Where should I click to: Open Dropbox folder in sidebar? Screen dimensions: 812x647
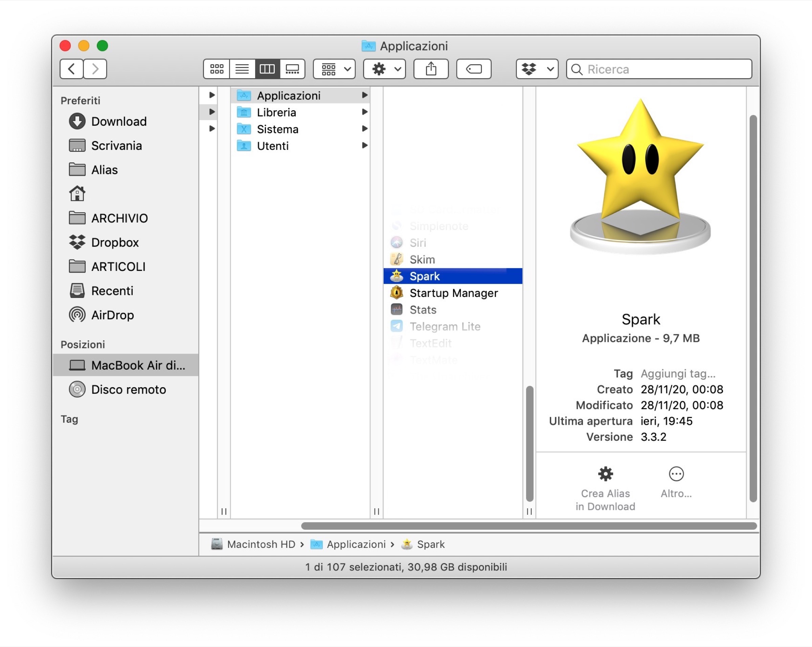click(115, 242)
